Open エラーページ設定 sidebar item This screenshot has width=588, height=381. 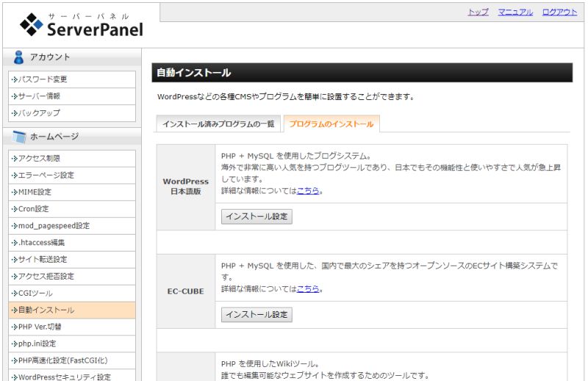tap(72, 175)
